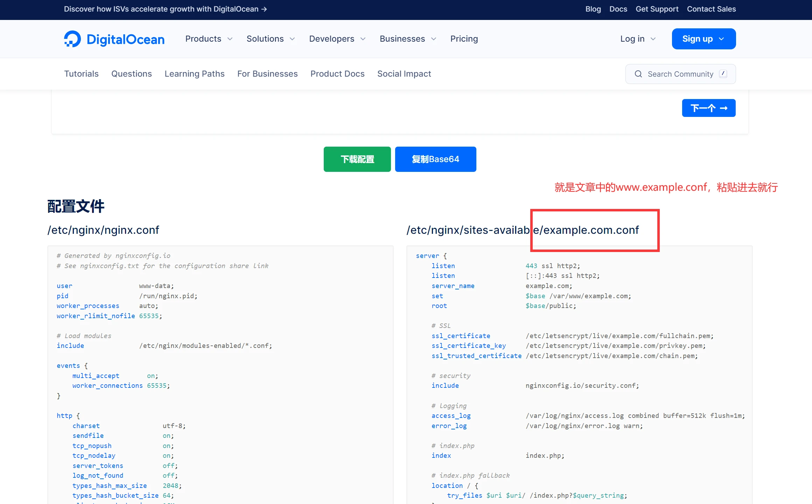Expand the Products menu chevron

pos(230,39)
